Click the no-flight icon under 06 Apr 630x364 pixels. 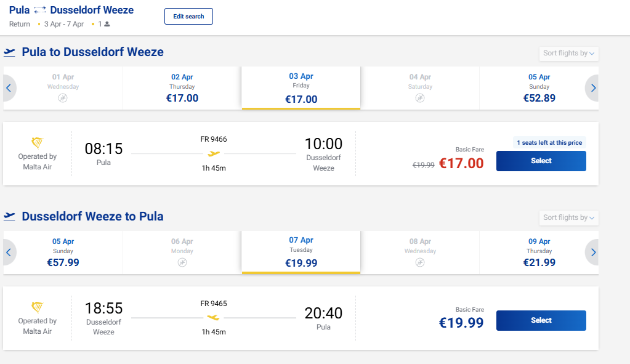click(182, 262)
